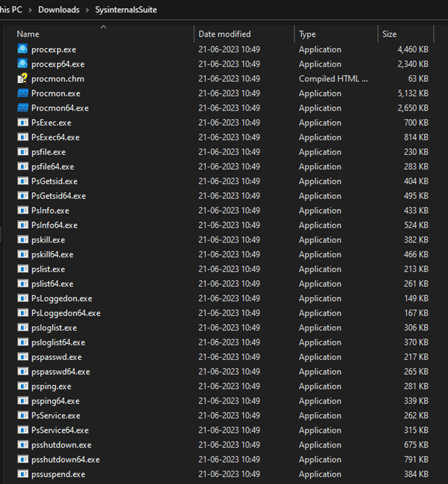Click the sort direction arrow above Name
The height and width of the screenshot is (484, 448).
[103, 27]
